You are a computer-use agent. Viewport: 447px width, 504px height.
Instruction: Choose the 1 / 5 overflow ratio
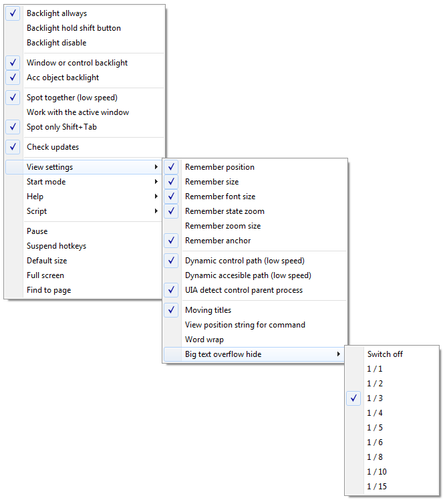(392, 428)
